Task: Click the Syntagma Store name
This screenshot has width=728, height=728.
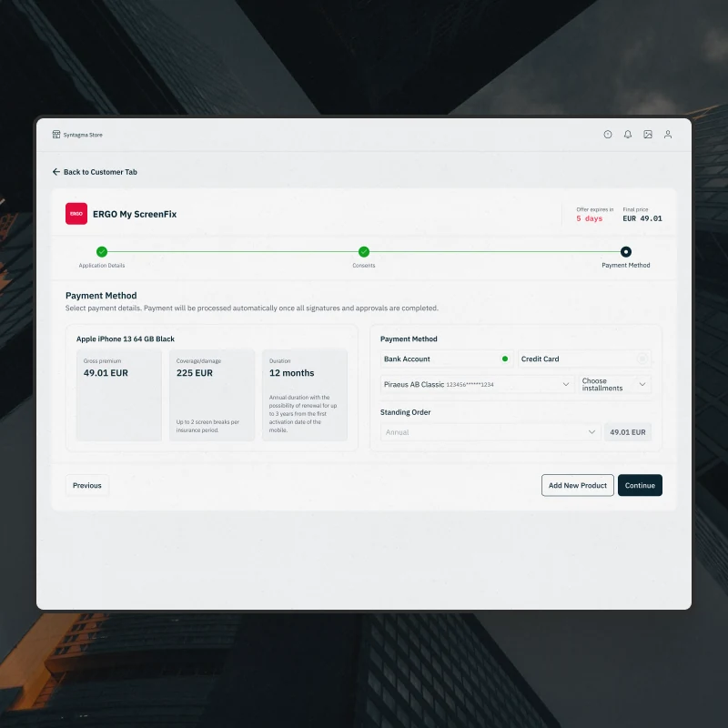Action: [x=83, y=135]
